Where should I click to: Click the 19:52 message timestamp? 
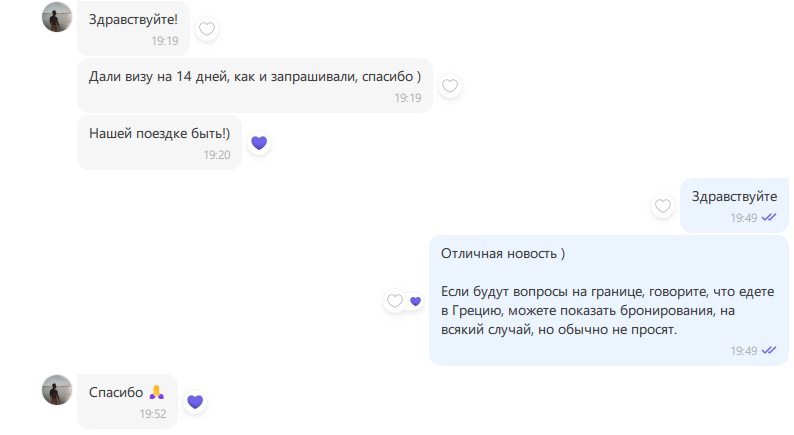coord(152,413)
